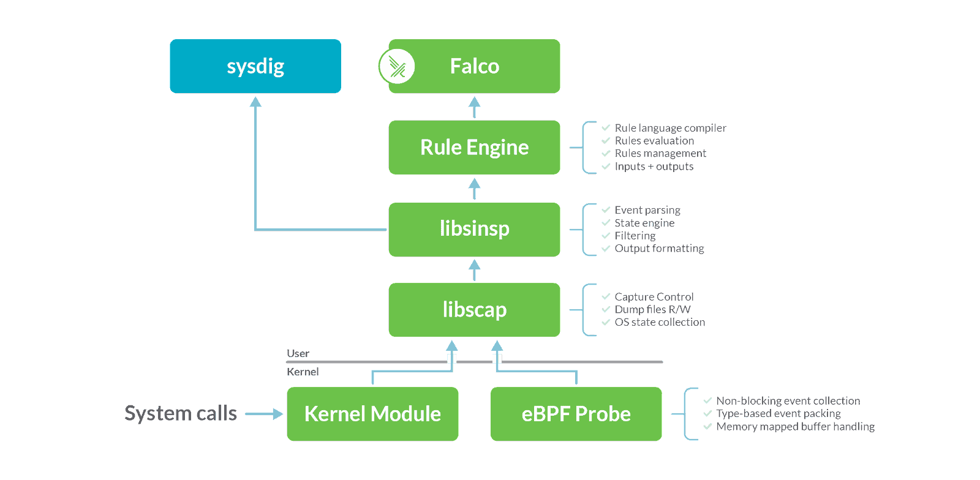Click the 'Kernel' boundary label

(303, 372)
